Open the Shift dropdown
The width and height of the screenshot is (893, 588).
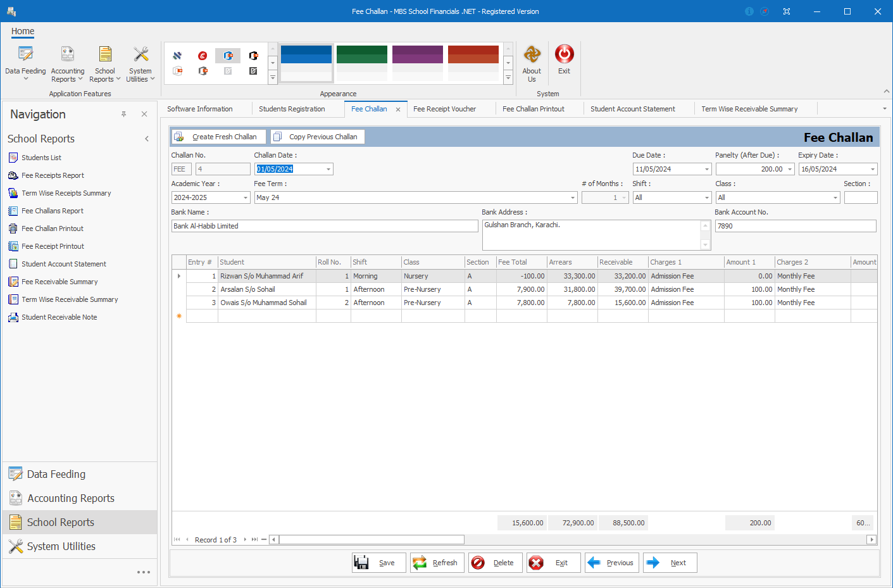tap(707, 197)
